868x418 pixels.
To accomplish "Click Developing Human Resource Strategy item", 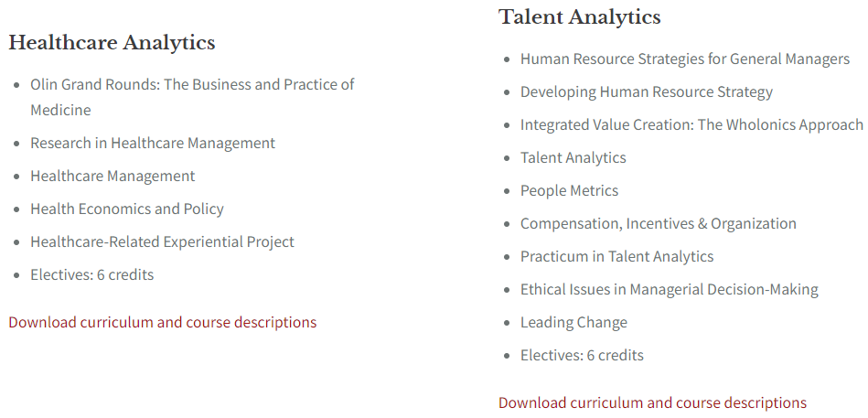I will 646,91.
